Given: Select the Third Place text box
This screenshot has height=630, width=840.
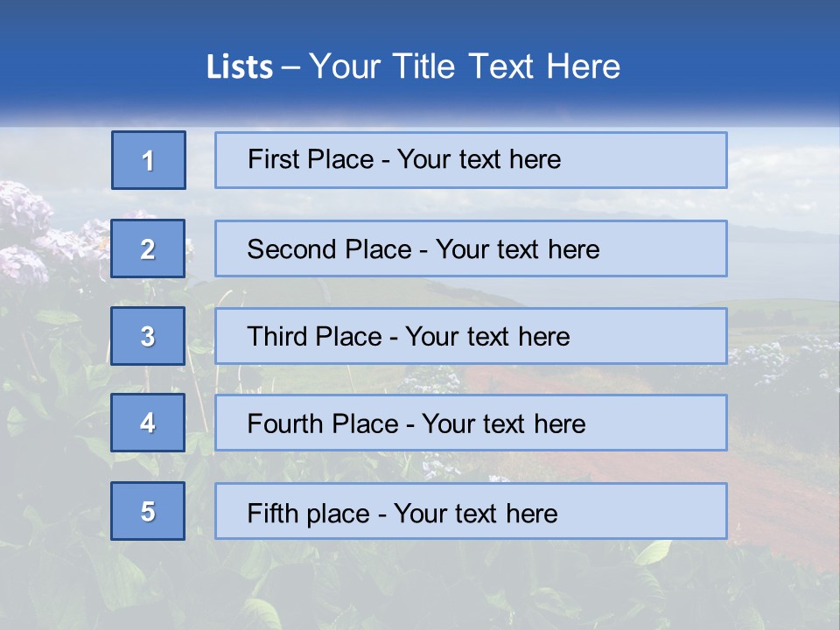Looking at the screenshot, I should [x=471, y=336].
